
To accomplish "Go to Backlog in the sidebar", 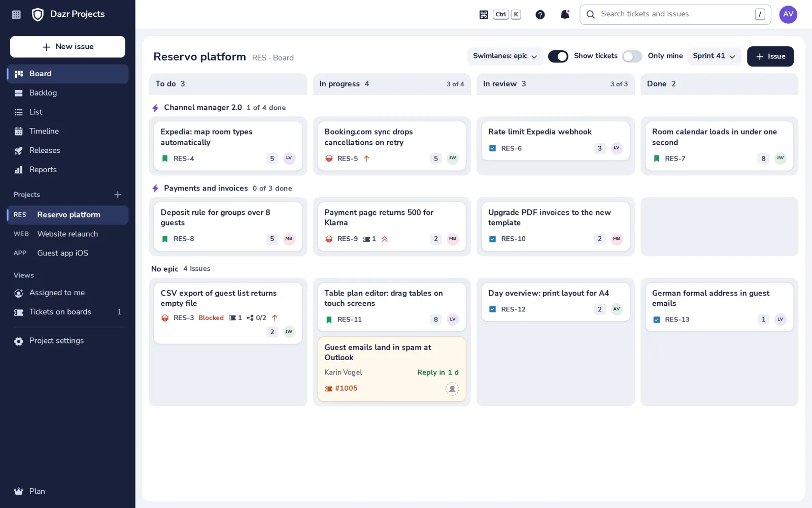I will click(x=67, y=93).
